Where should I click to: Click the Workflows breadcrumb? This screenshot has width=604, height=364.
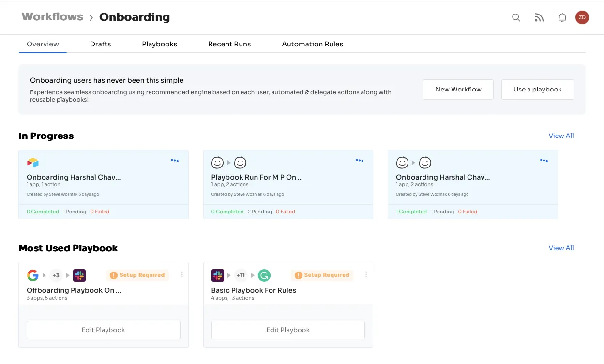point(52,17)
